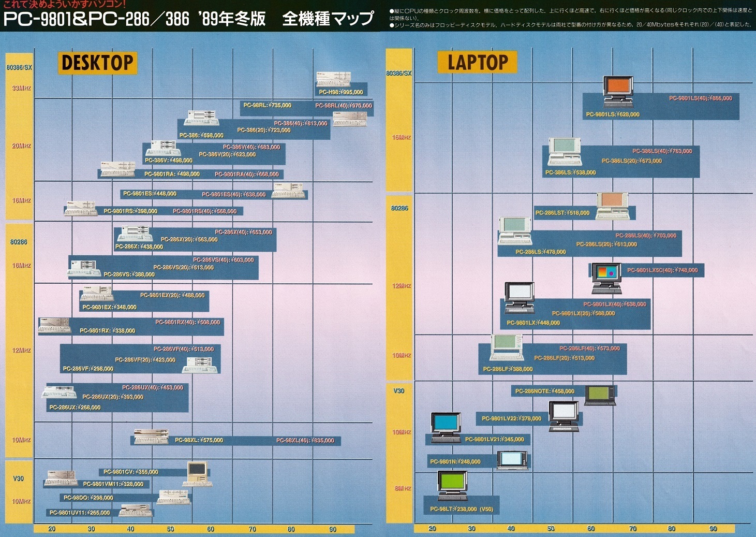Click PC-286UX:¥268,000 label
Viewport: 756px width, 537px height.
pyautogui.click(x=75, y=408)
